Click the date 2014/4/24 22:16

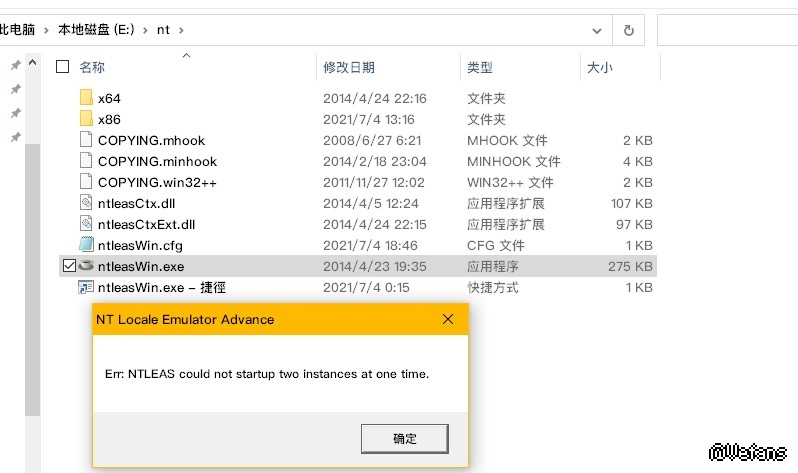tap(375, 98)
